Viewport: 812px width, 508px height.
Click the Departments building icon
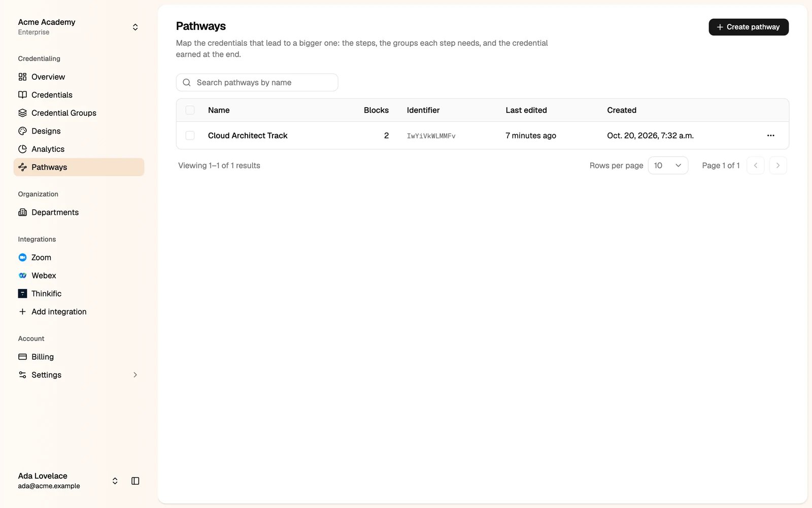22,212
